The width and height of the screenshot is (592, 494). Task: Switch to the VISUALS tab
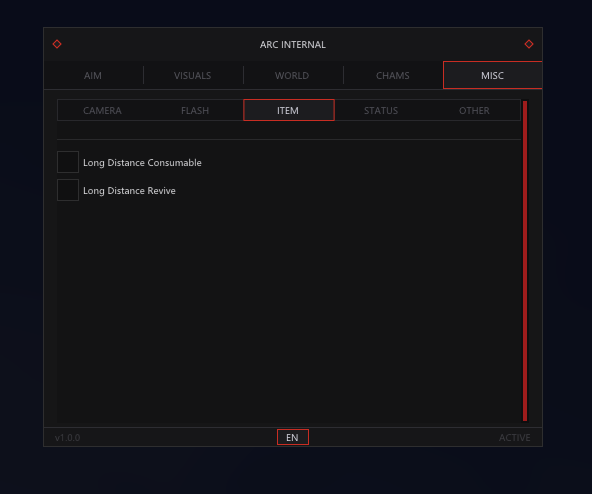193,76
